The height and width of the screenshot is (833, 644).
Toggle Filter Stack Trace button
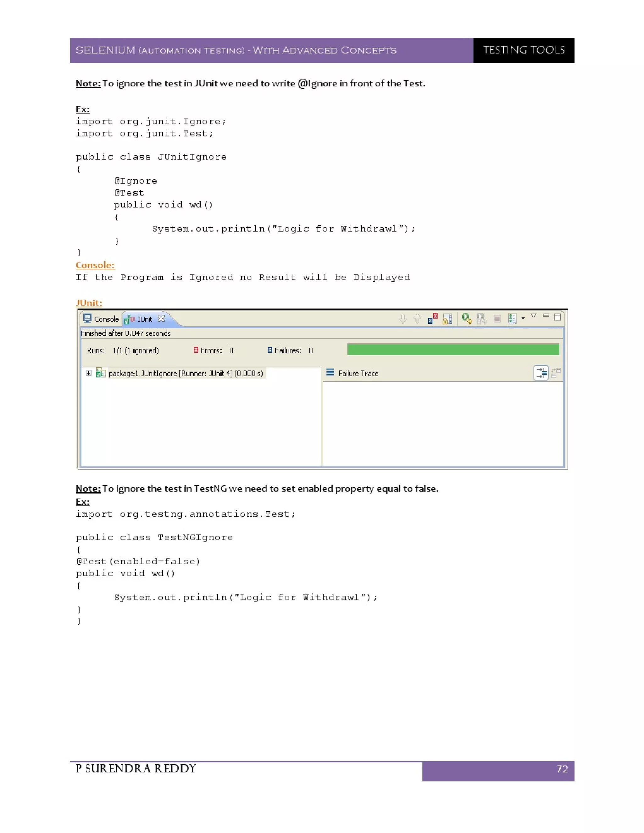(x=541, y=372)
